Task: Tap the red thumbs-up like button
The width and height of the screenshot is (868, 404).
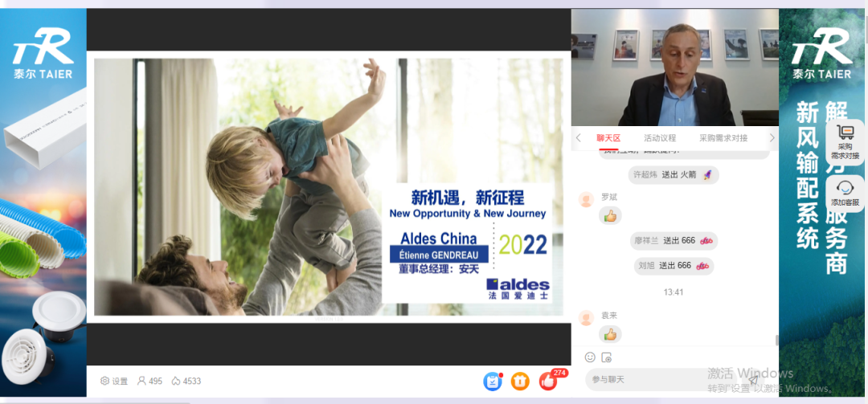Action: pos(548,381)
